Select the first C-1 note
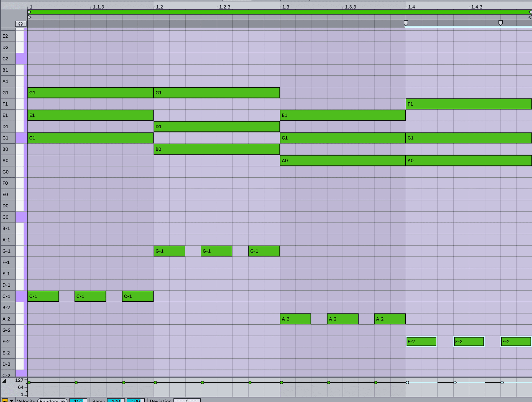 [43, 296]
